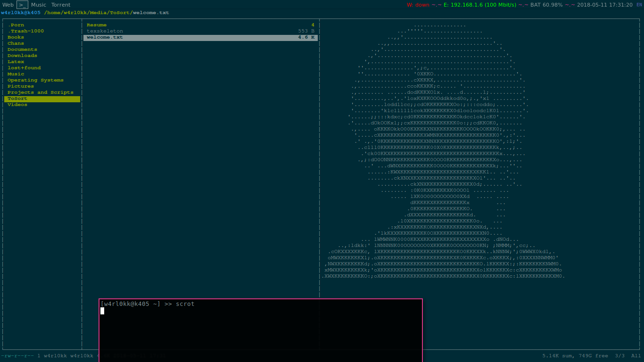Screen dimensions: 644x362
Task: Open the Downloads directory
Action: point(22,56)
